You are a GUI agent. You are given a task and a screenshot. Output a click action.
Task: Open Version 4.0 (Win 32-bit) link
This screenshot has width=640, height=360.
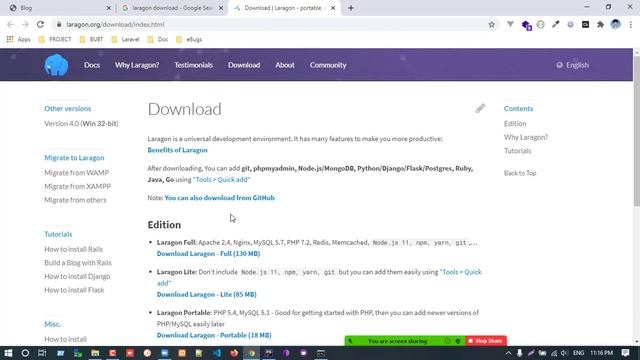(x=81, y=123)
